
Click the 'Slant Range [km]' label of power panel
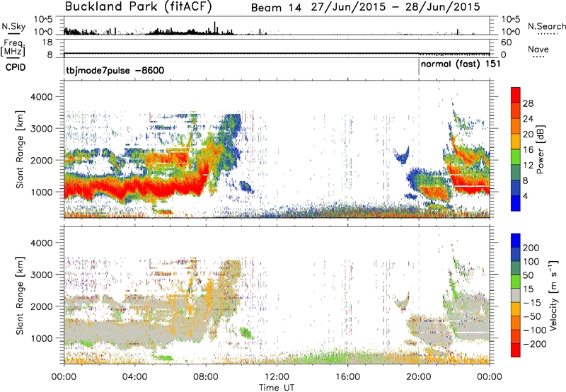tap(20, 149)
